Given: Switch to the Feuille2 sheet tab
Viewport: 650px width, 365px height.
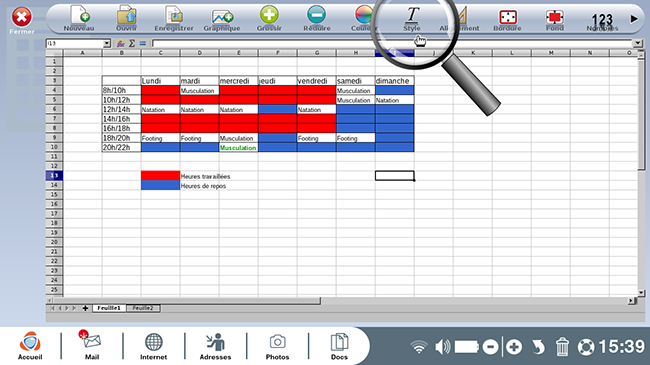Looking at the screenshot, I should tap(143, 308).
